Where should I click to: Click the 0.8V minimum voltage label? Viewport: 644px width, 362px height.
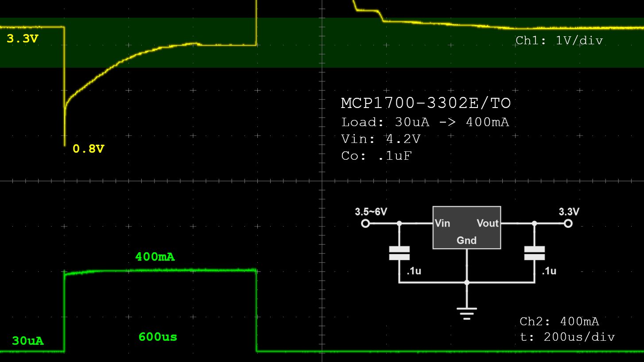[89, 149]
